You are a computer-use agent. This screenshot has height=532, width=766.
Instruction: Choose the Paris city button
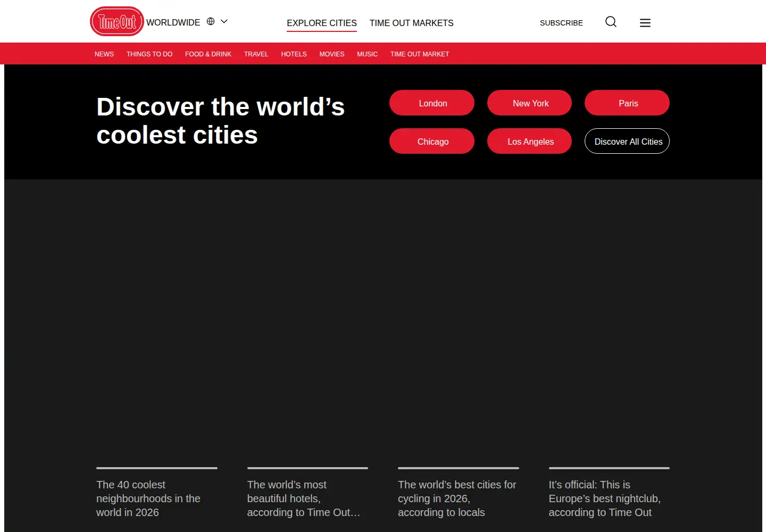coord(627,103)
